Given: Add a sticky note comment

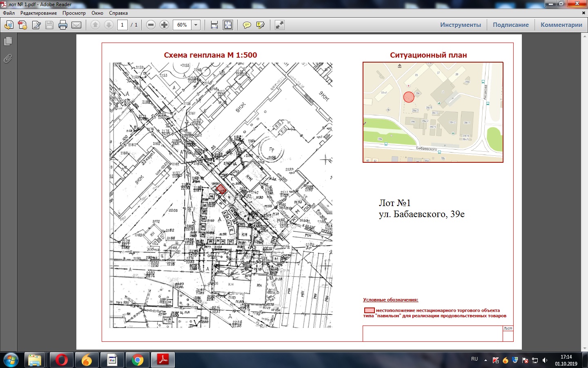Looking at the screenshot, I should pos(247,25).
